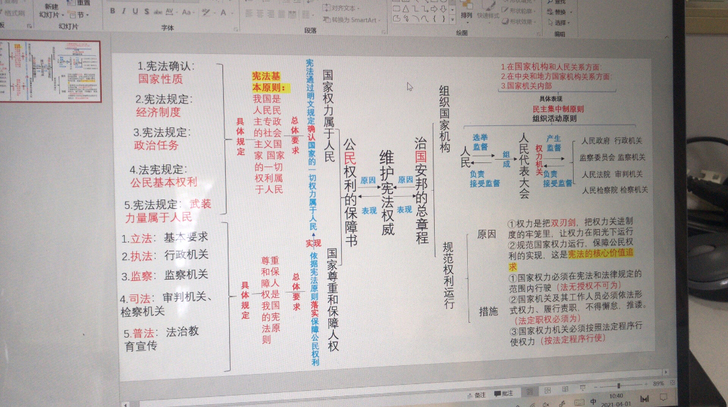The width and height of the screenshot is (728, 407).
Task: Click the 替换 replace button
Action: 559,12
